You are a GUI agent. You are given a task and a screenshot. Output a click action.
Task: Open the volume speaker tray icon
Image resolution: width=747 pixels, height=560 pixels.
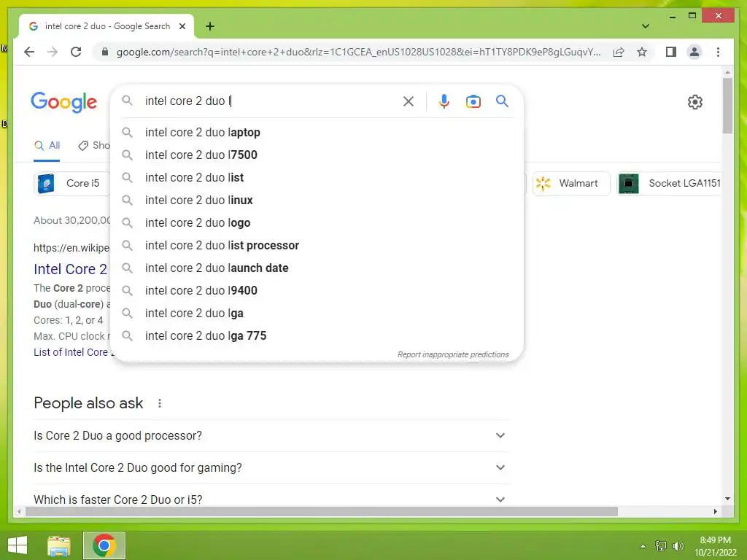coord(678,546)
